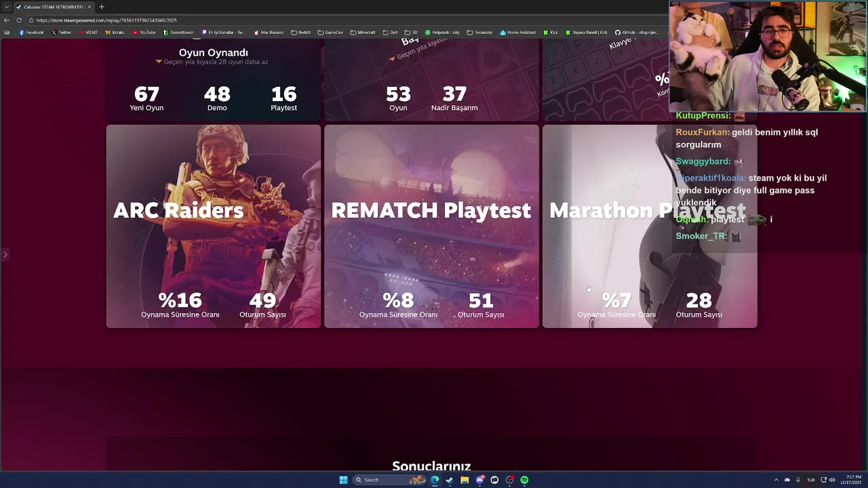This screenshot has width=868, height=488.
Task: Click the 53 Oyun stat
Action: click(x=398, y=98)
